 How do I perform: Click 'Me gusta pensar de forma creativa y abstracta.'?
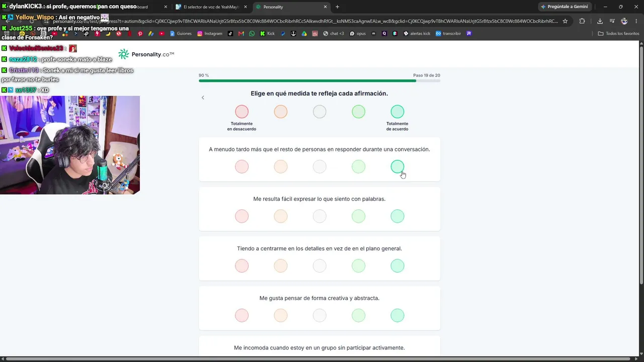pyautogui.click(x=319, y=298)
